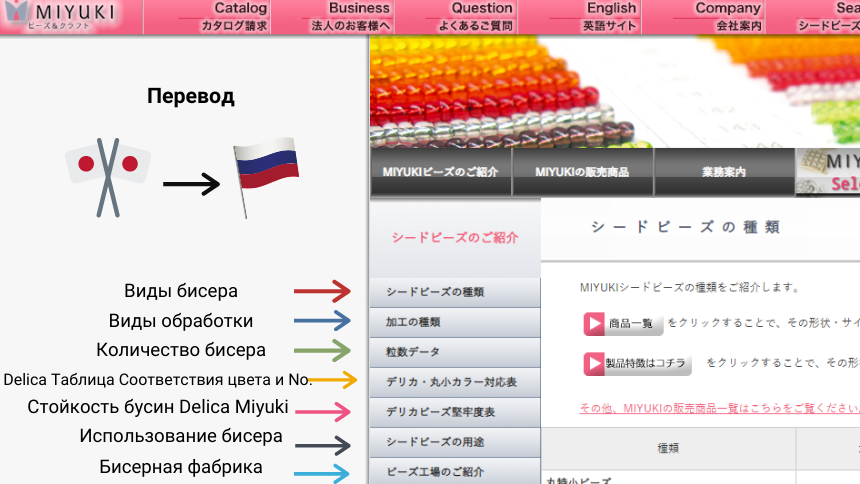This screenshot has width=860, height=484.
Task: Select the MIYUKIビーズのご紹介 tab
Action: (440, 172)
